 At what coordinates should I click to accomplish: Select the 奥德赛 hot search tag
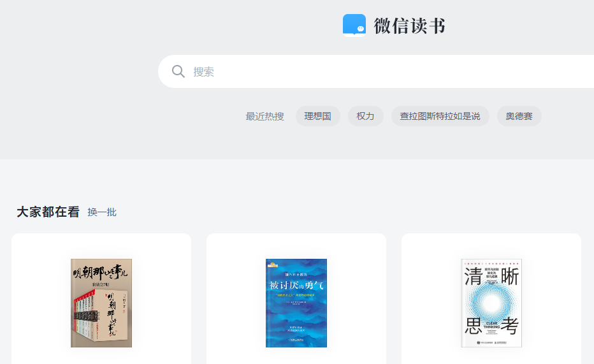519,116
